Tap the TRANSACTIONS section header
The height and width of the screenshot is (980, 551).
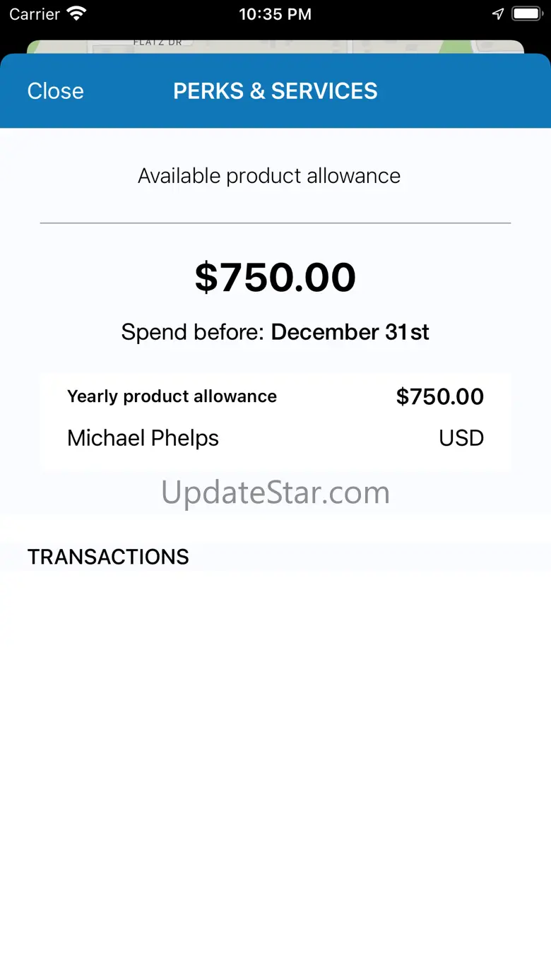click(108, 557)
